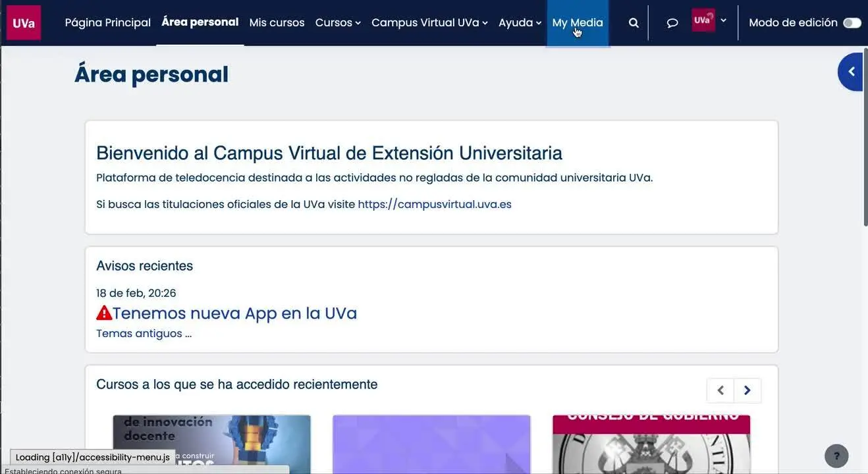The image size is (868, 474).
Task: Expand Campus Virtual UVa dropdown
Action: point(429,22)
